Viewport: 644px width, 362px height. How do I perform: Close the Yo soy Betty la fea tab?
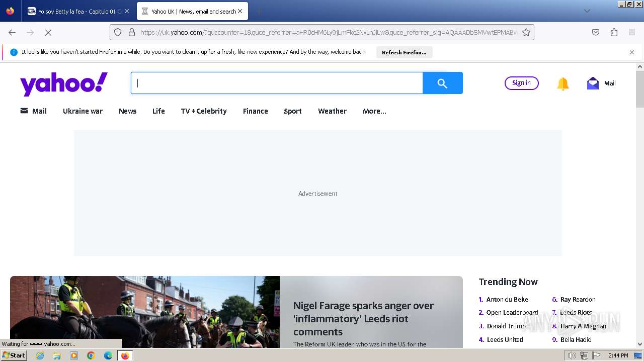click(127, 11)
